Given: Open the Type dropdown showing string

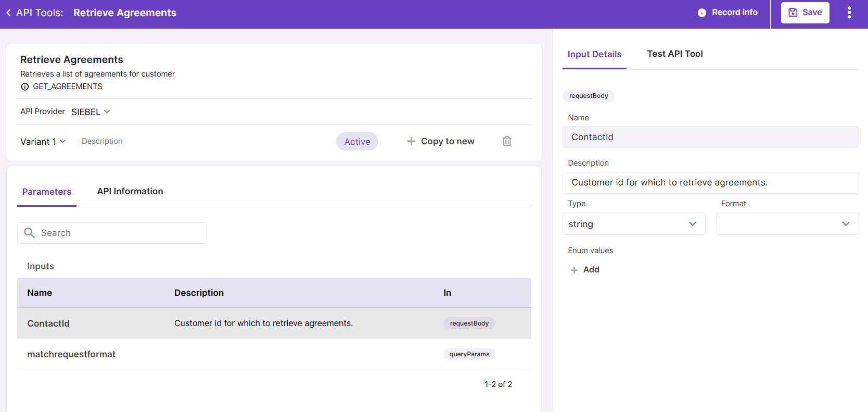Looking at the screenshot, I should 633,224.
